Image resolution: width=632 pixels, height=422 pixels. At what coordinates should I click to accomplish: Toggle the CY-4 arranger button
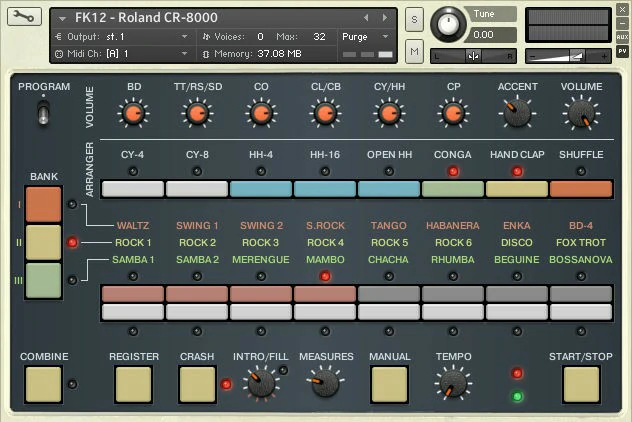[133, 189]
